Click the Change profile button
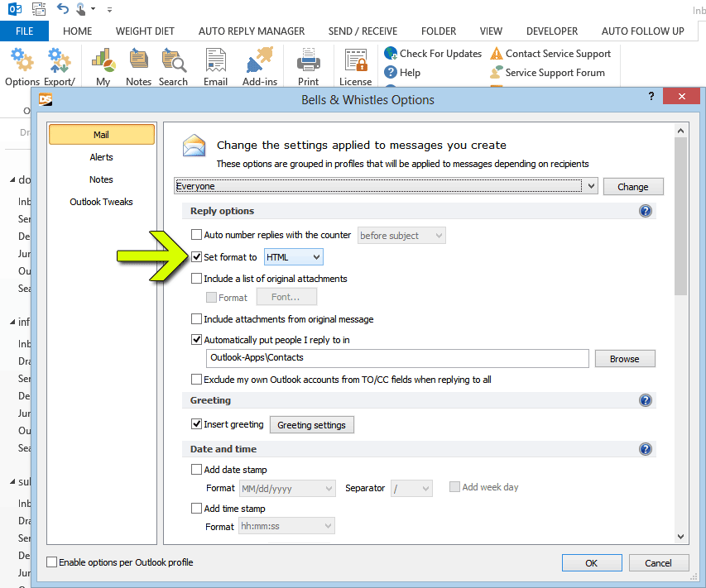The image size is (706, 588). [633, 186]
